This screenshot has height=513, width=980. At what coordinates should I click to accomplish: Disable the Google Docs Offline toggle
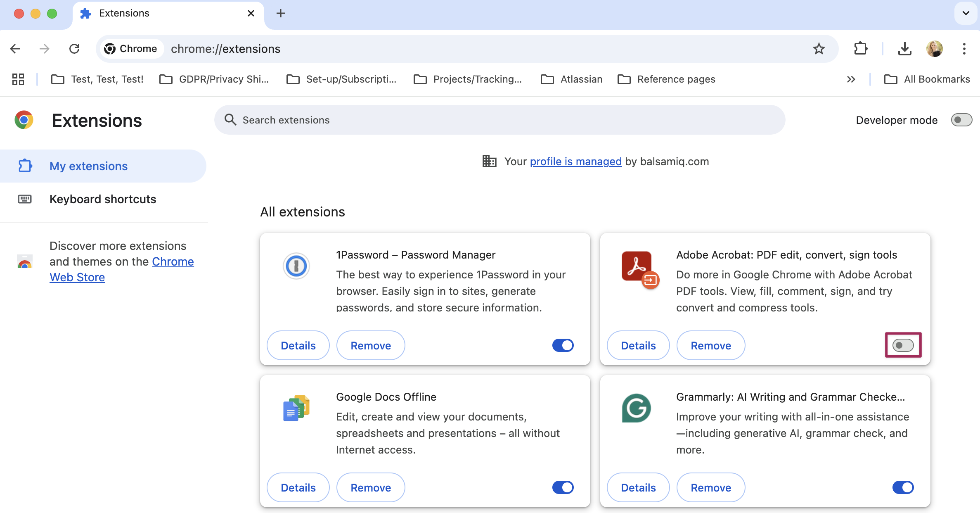tap(563, 487)
